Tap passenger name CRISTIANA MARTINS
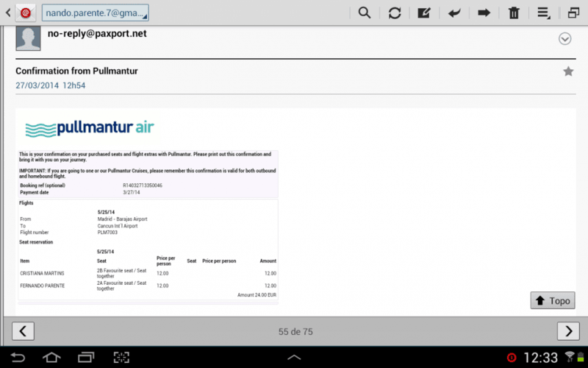This screenshot has width=588, height=368. coord(42,273)
